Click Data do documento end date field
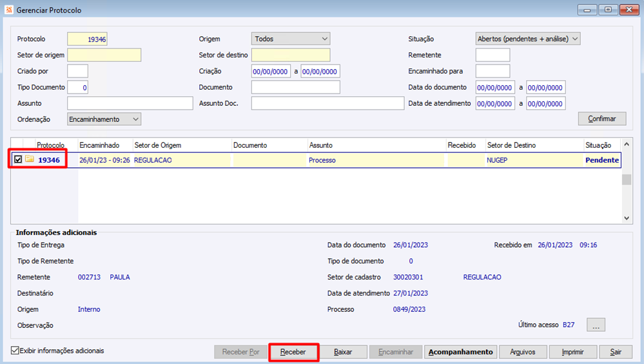Screen dimensions: 644x364 click(546, 87)
